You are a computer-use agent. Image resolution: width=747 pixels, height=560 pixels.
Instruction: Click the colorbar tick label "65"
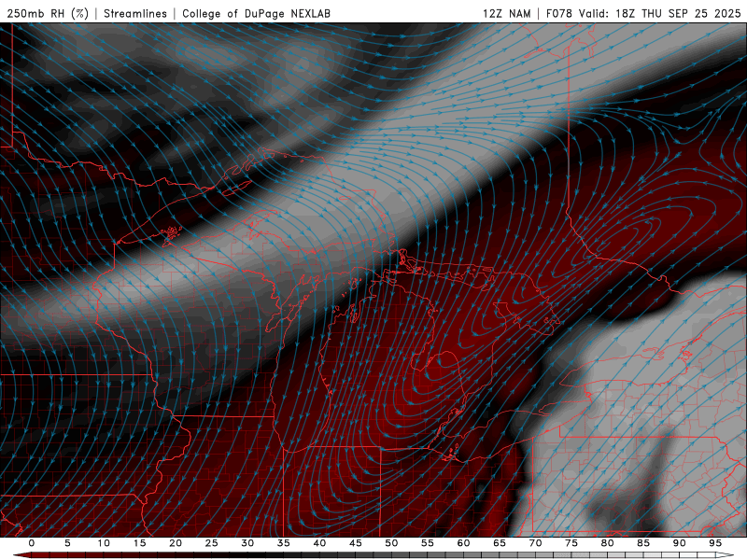500,543
